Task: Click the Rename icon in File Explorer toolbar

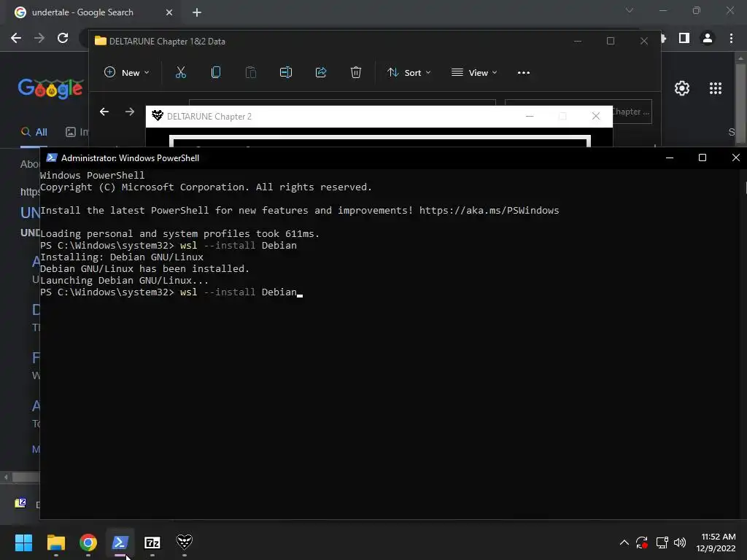Action: tap(286, 72)
